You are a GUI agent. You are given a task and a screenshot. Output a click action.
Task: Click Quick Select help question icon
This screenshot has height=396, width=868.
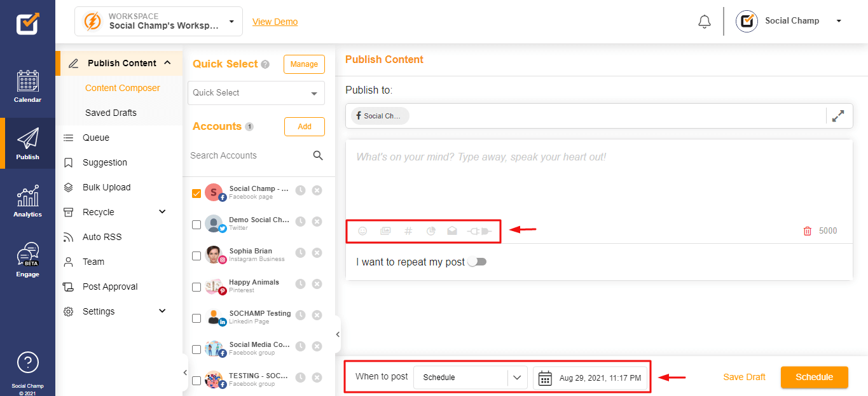[x=265, y=64]
